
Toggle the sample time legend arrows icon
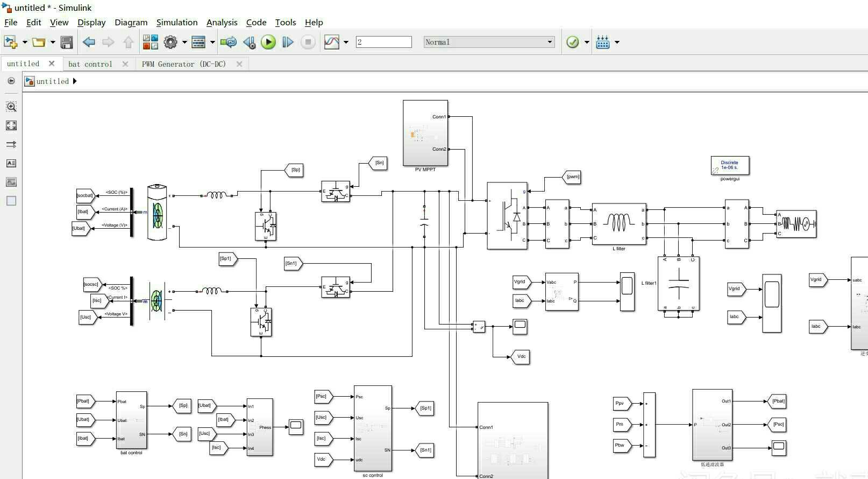tap(11, 144)
